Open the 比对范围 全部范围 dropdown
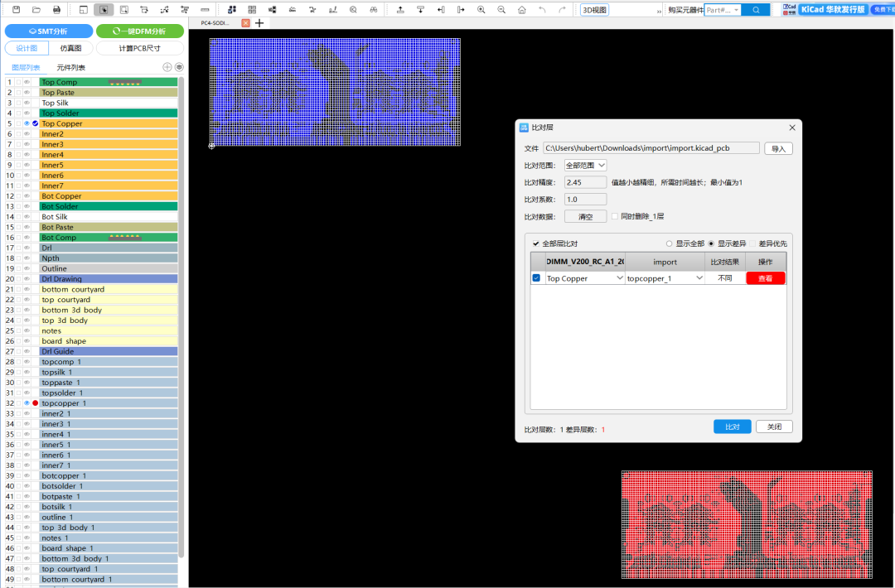The height and width of the screenshot is (588, 895). pyautogui.click(x=585, y=166)
